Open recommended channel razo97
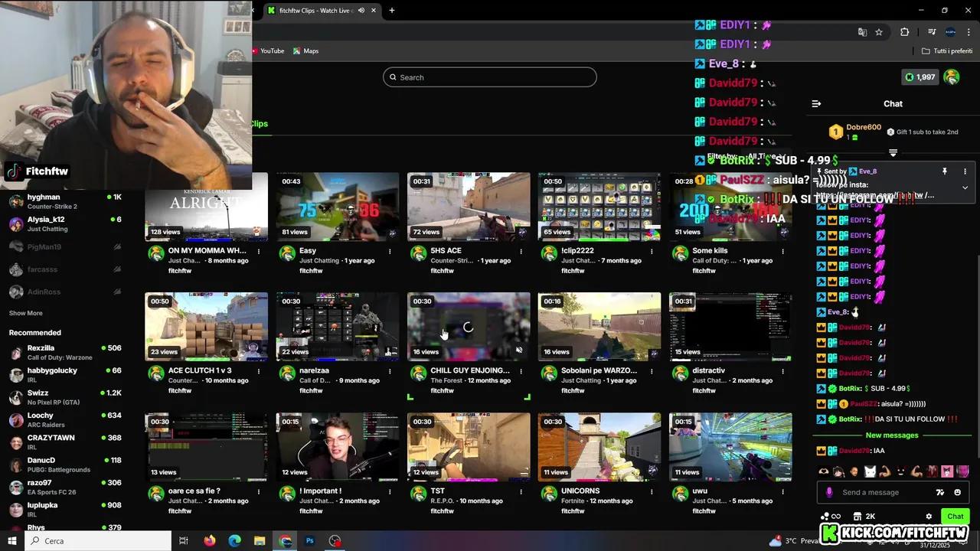Screen dimensions: 980x551 [65, 487]
